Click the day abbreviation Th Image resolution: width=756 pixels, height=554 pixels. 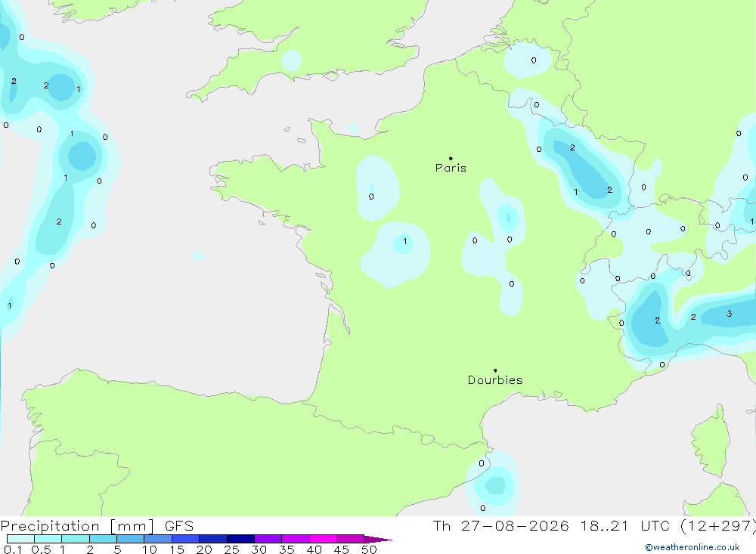(442, 526)
